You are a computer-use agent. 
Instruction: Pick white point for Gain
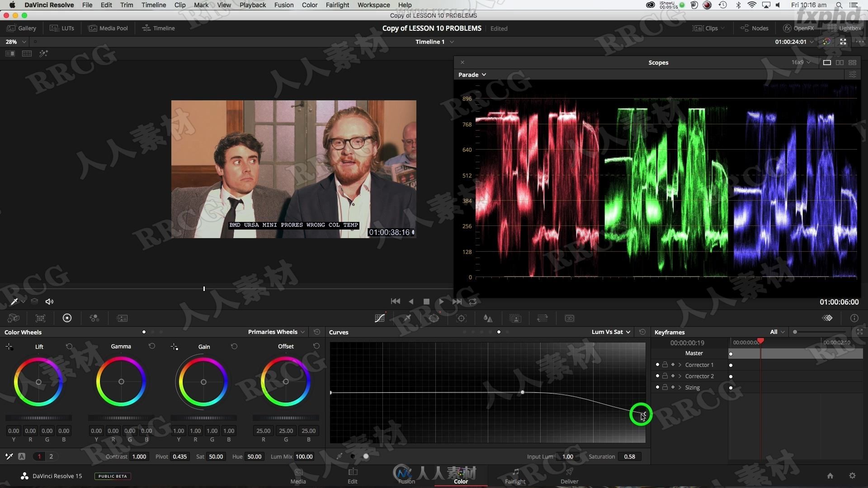coord(174,347)
